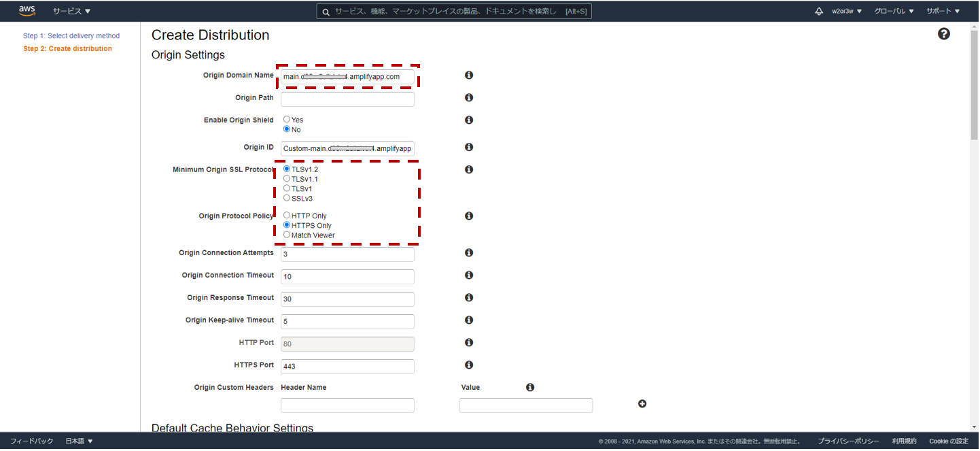The width and height of the screenshot is (980, 451).
Task: Click the custom header Value field
Action: click(526, 405)
